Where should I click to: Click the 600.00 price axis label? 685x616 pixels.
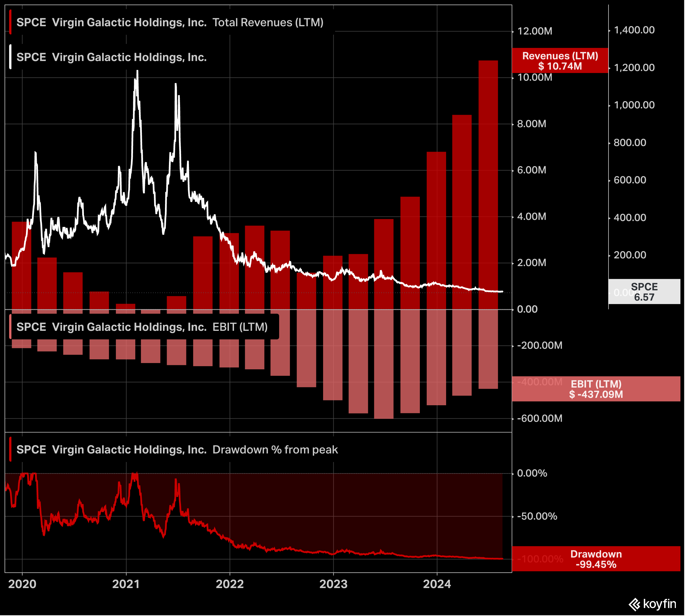(630, 180)
